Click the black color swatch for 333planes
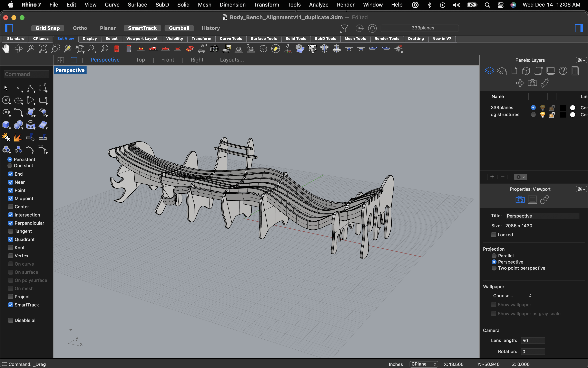The width and height of the screenshot is (588, 368). 563,108
